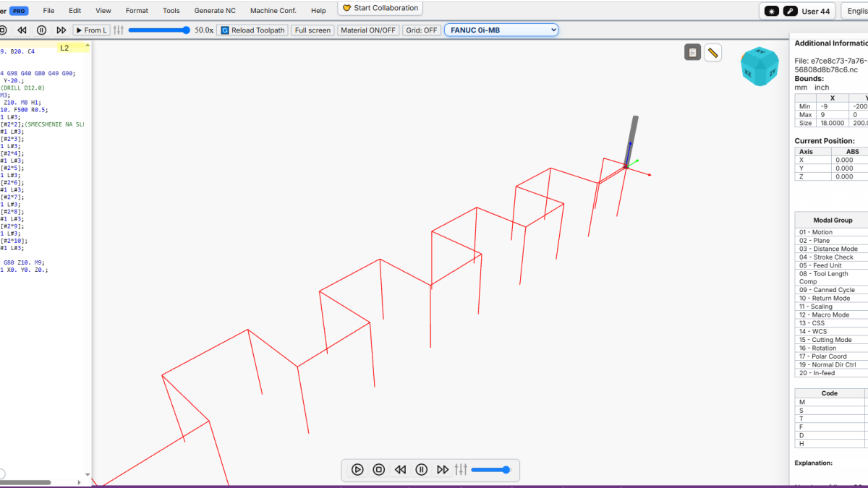Click the code line G80 Z10. M9;

[x=23, y=262]
